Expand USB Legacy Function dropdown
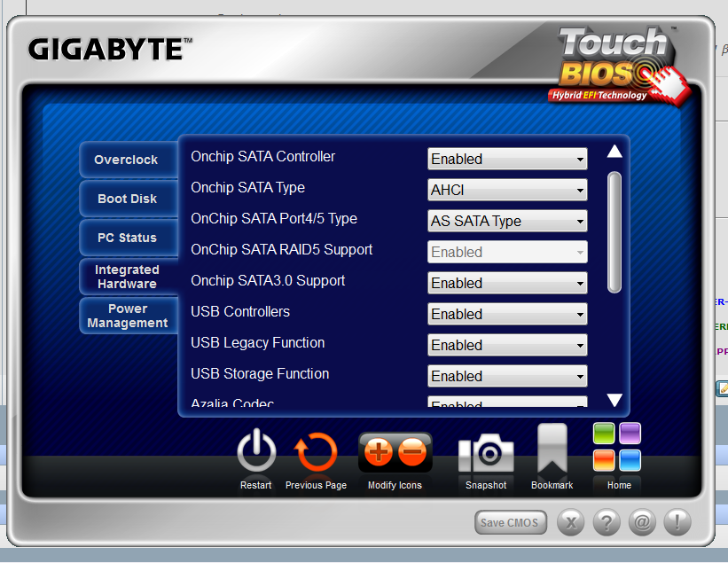Image resolution: width=728 pixels, height=563 pixels. pyautogui.click(x=507, y=345)
